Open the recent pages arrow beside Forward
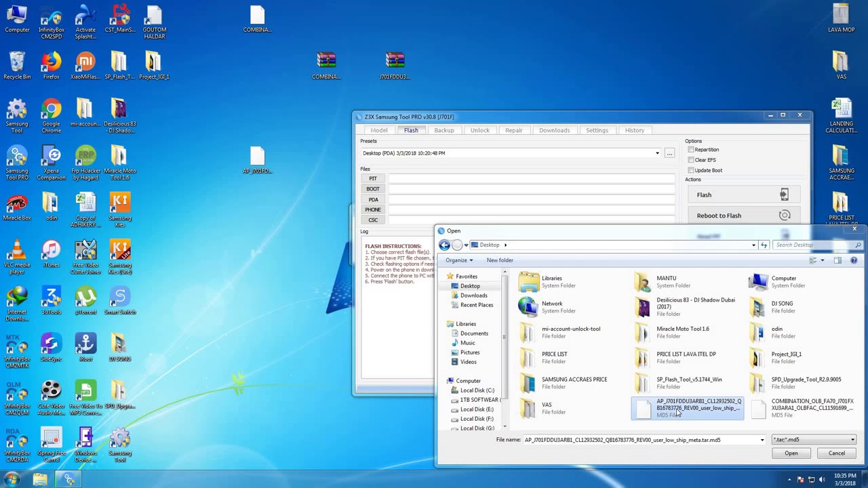This screenshot has height=488, width=868. pyautogui.click(x=466, y=245)
